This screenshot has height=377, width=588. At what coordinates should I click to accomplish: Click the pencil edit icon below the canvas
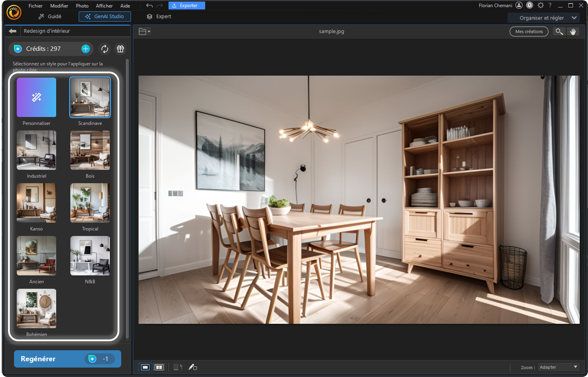(192, 367)
